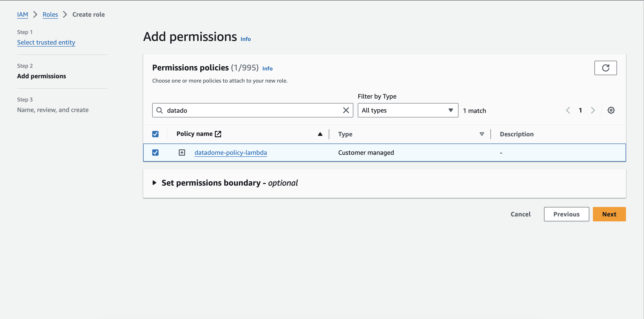The width and height of the screenshot is (644, 319).
Task: Open the datadome-policy-lambda policy link
Action: pos(231,152)
